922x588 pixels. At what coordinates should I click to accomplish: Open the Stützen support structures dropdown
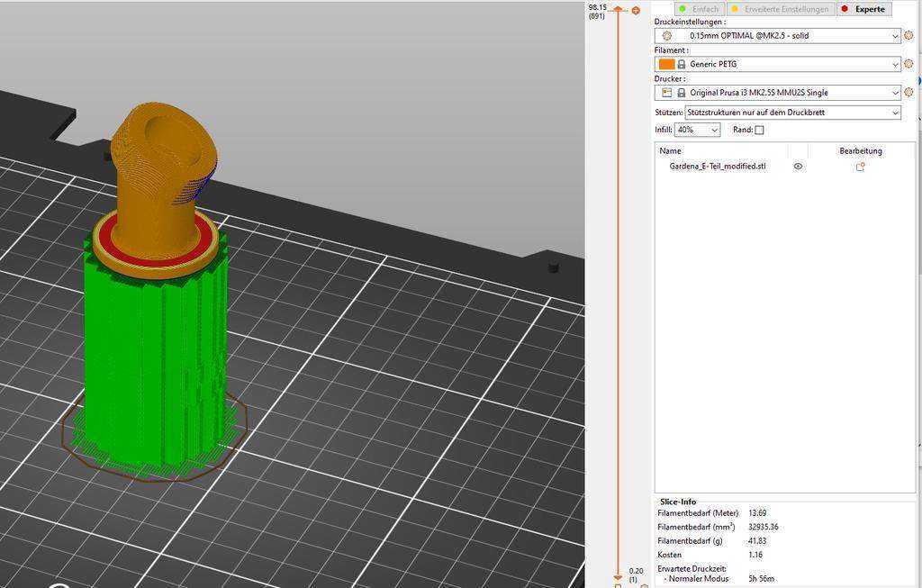click(x=792, y=113)
